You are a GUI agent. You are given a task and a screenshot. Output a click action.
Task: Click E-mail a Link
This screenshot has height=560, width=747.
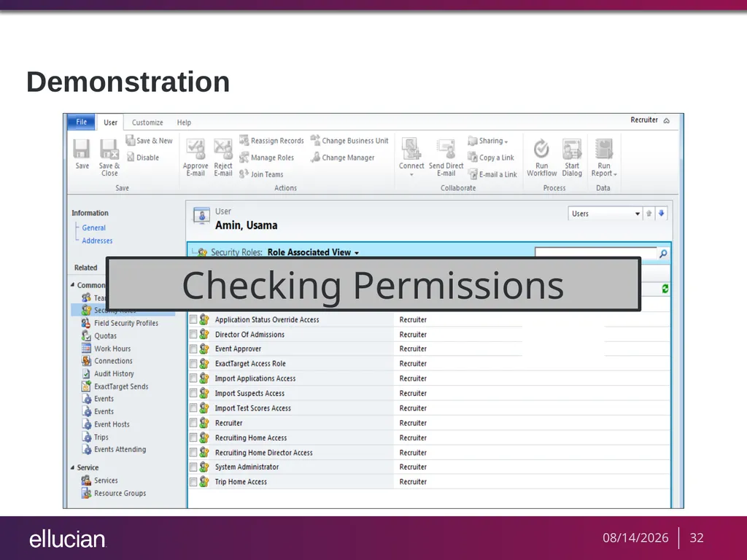[x=492, y=174]
